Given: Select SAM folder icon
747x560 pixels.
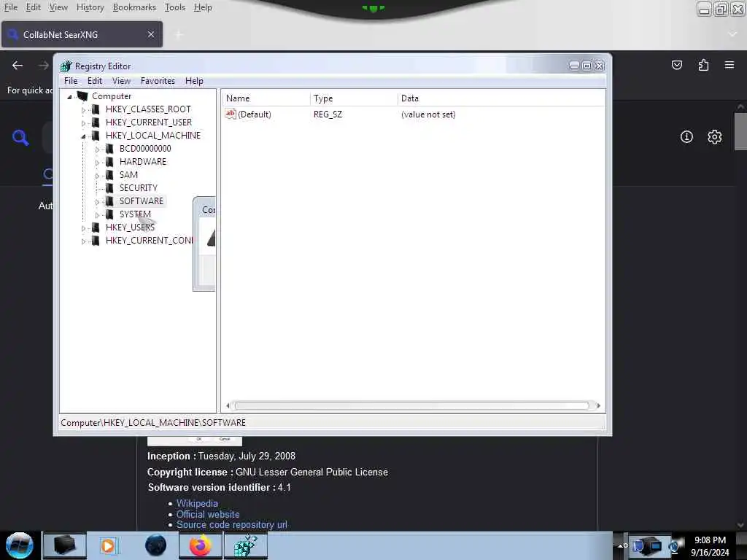Looking at the screenshot, I should point(109,175).
